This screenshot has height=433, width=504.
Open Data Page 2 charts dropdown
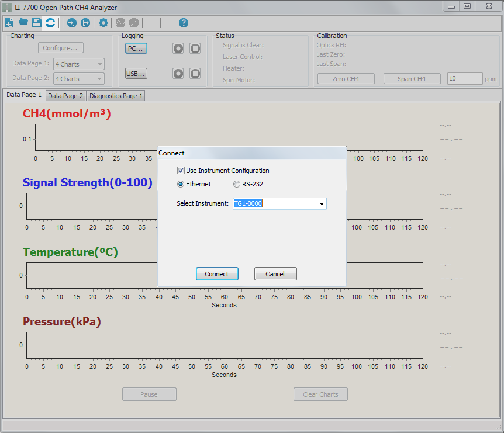pyautogui.click(x=79, y=79)
